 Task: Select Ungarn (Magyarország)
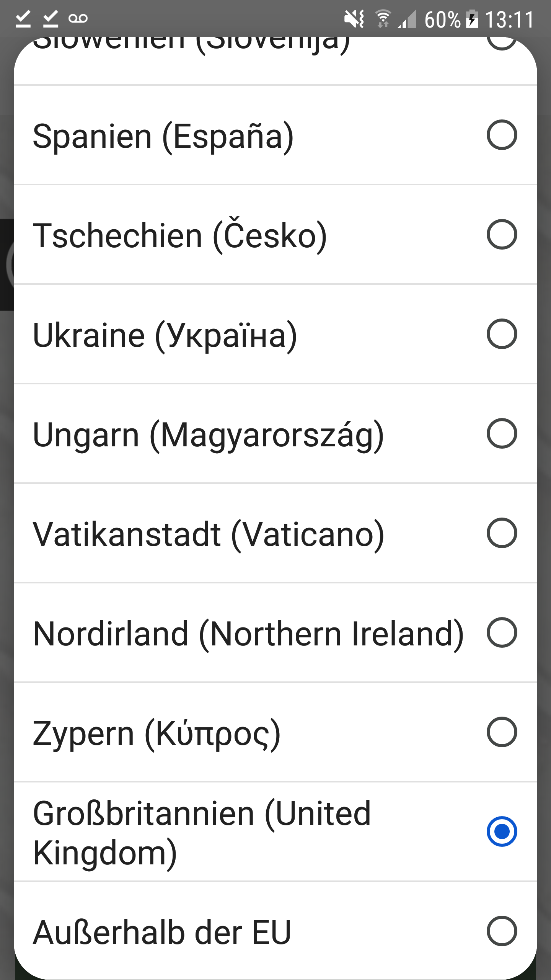coord(502,433)
